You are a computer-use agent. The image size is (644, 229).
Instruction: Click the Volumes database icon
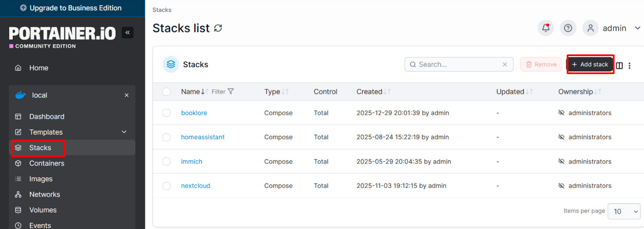(x=18, y=210)
